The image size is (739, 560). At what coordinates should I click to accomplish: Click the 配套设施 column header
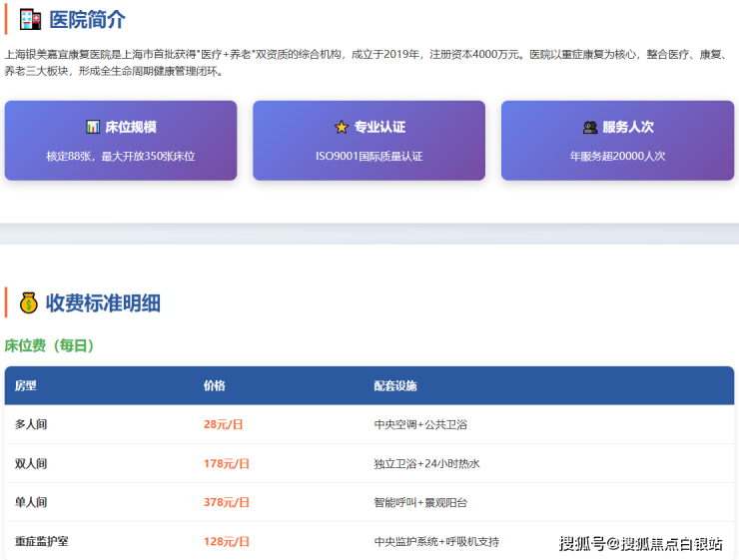[395, 385]
